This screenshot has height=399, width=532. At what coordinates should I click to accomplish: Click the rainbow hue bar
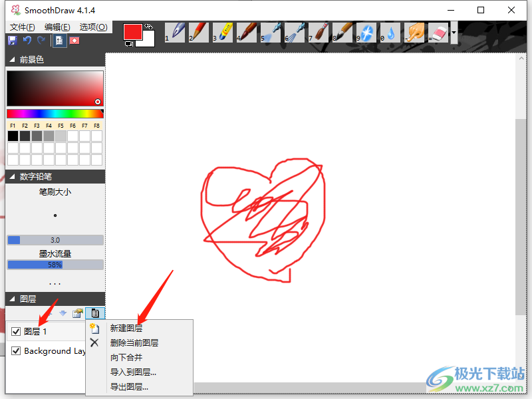point(55,114)
